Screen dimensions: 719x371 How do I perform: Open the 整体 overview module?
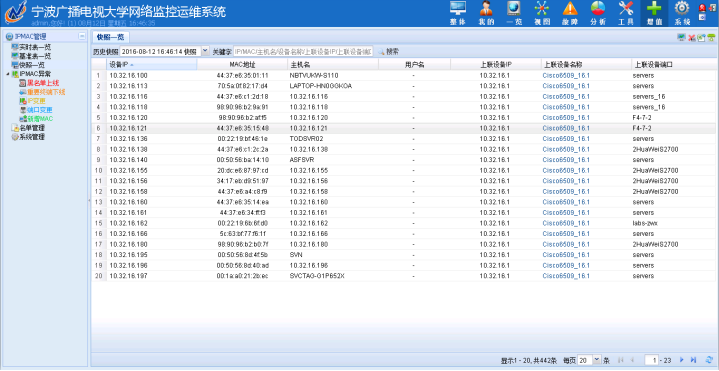[457, 13]
